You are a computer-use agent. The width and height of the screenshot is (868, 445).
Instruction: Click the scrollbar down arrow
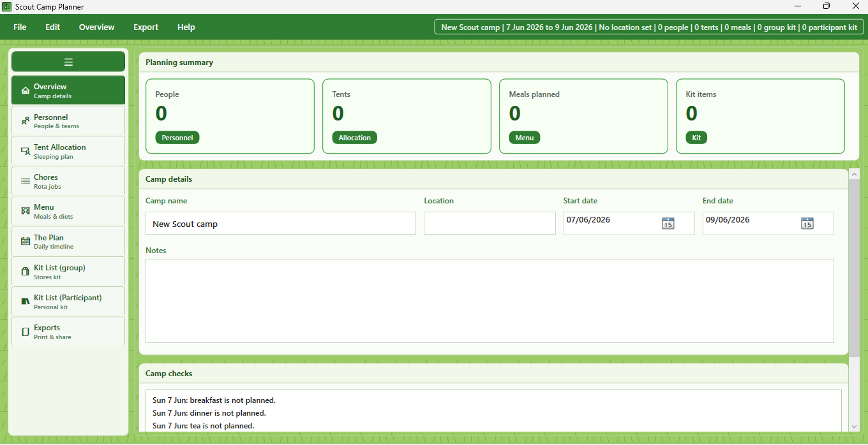click(x=854, y=427)
